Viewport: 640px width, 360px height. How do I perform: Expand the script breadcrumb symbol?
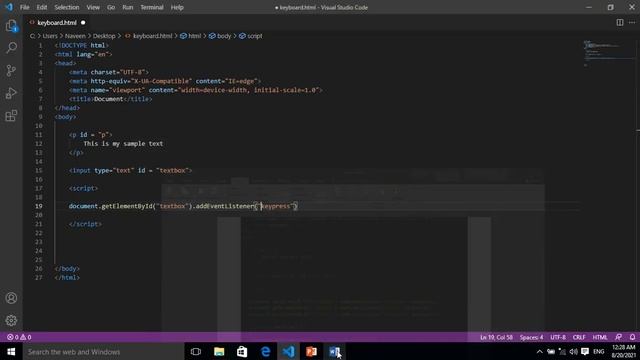(251, 36)
